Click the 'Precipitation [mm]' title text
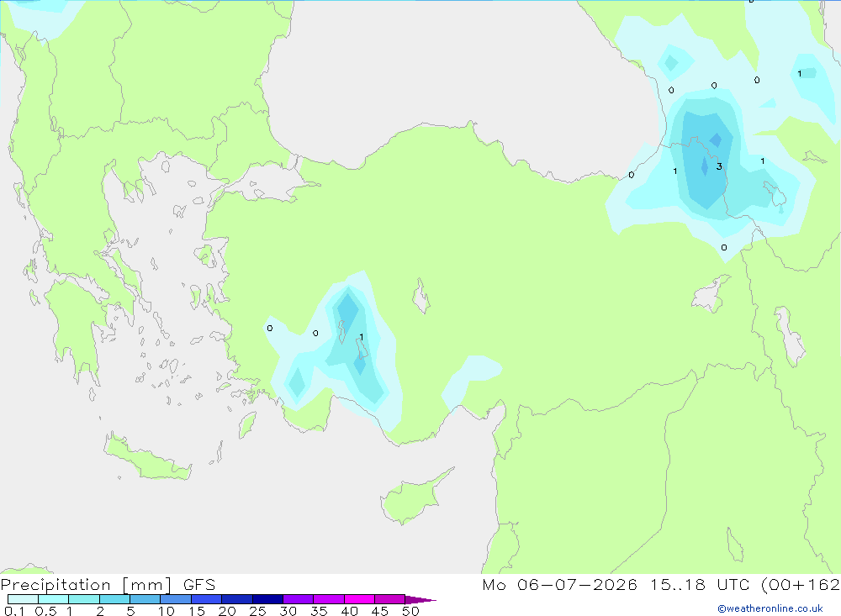This screenshot has height=616, width=841. pos(87,585)
